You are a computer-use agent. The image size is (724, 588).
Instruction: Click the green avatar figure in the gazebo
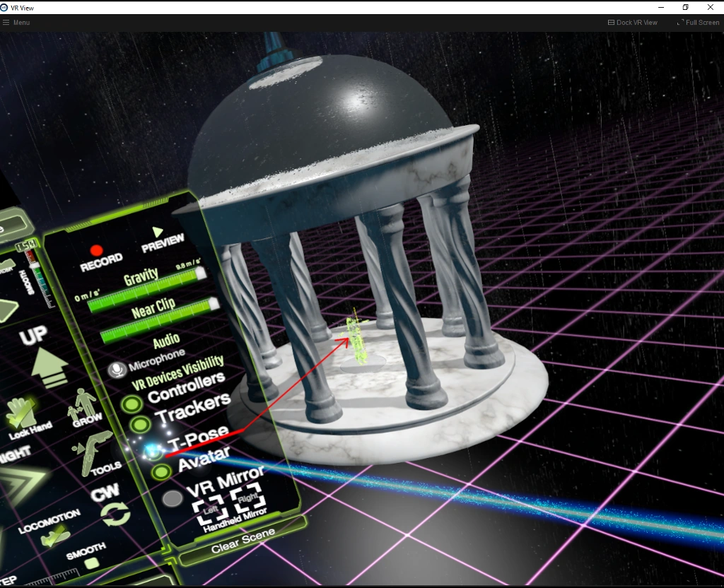(x=357, y=339)
